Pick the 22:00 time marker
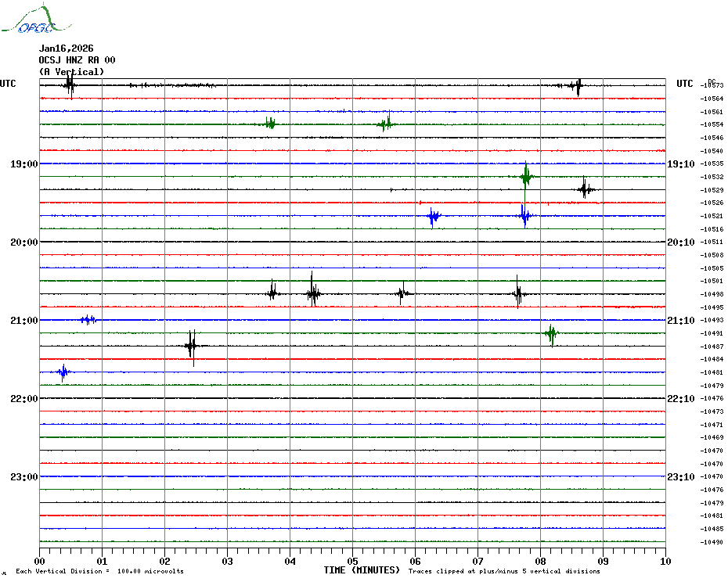 pyautogui.click(x=23, y=399)
